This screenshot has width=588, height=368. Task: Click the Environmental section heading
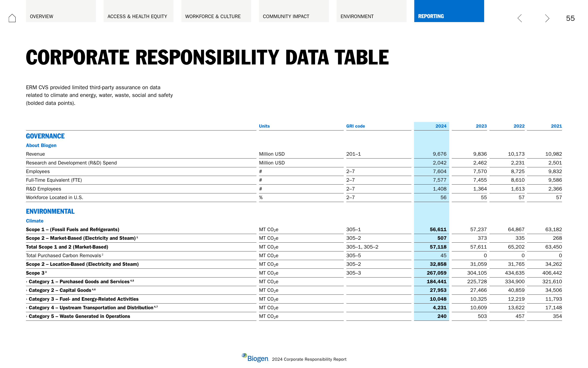pos(50,211)
